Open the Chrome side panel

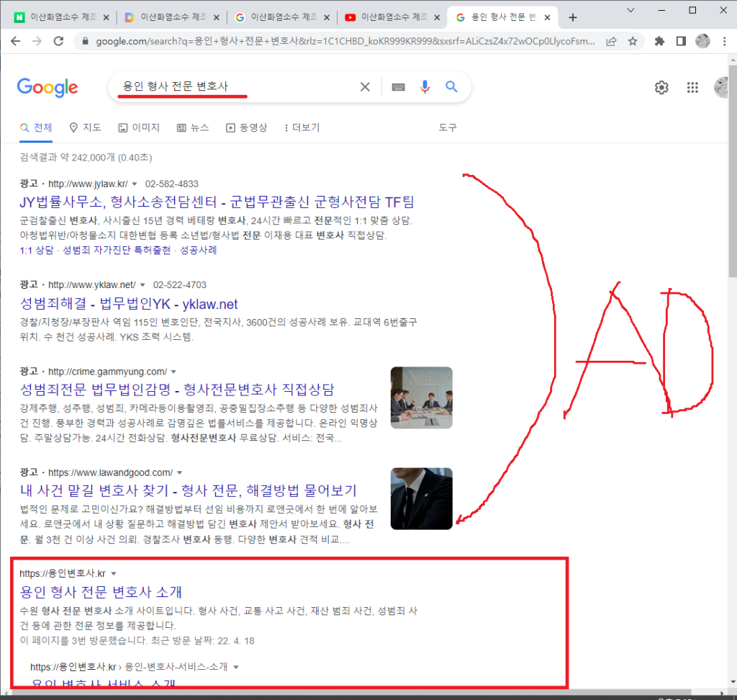[x=681, y=41]
